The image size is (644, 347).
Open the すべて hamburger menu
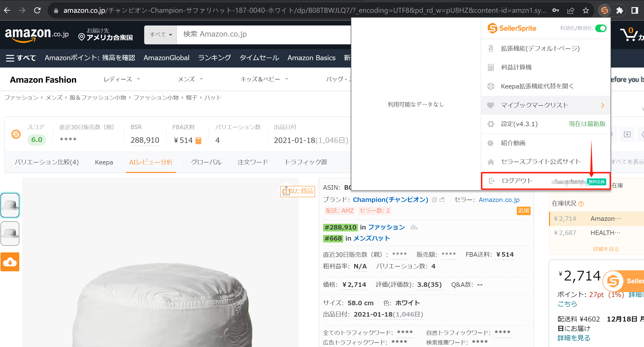pyautogui.click(x=21, y=58)
